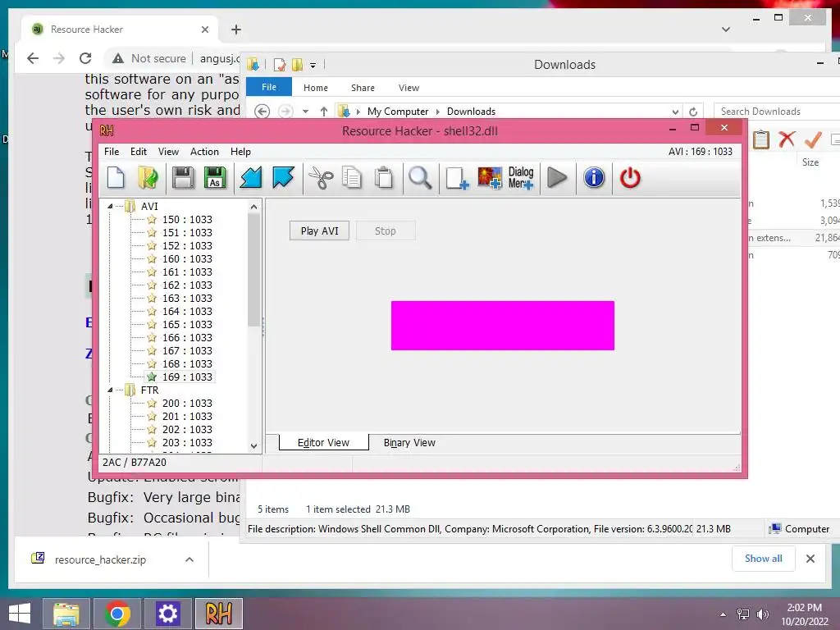This screenshot has height=630, width=840.
Task: Open resource_hacker.zip from the downloads bar
Action: click(100, 559)
